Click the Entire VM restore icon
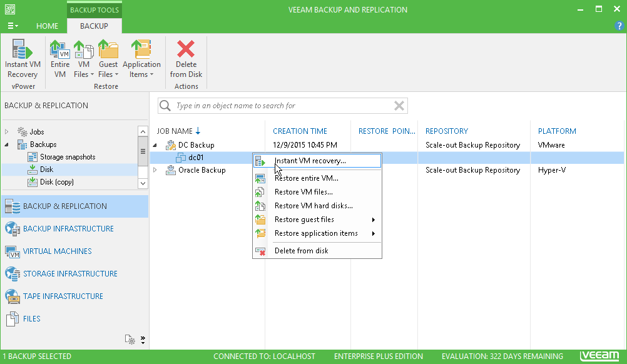The image size is (627, 364). (x=60, y=59)
